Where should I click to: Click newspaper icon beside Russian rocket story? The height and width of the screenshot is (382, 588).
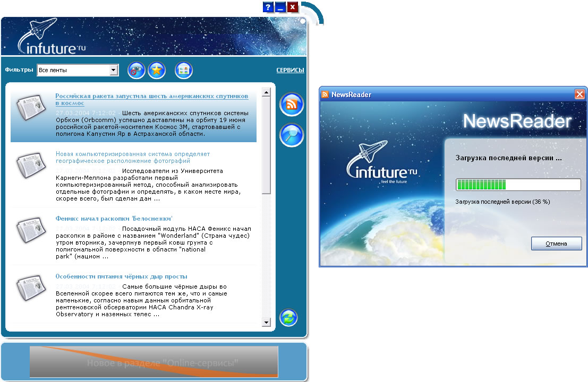coord(31,108)
